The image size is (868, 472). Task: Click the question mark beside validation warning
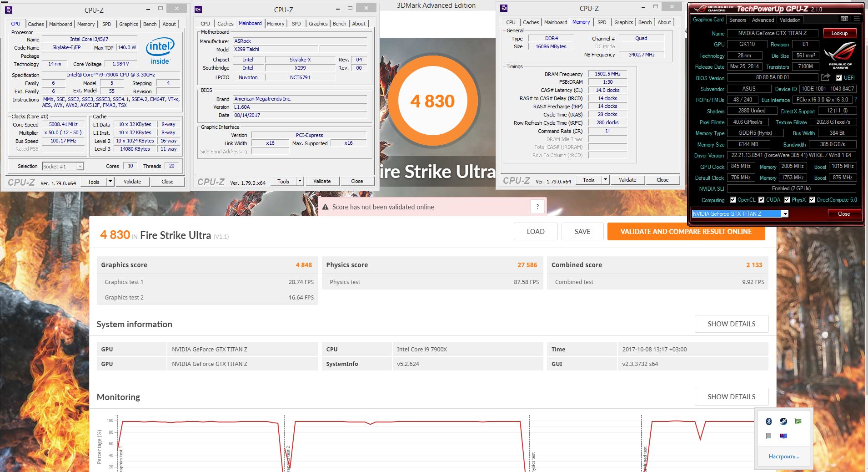537,207
